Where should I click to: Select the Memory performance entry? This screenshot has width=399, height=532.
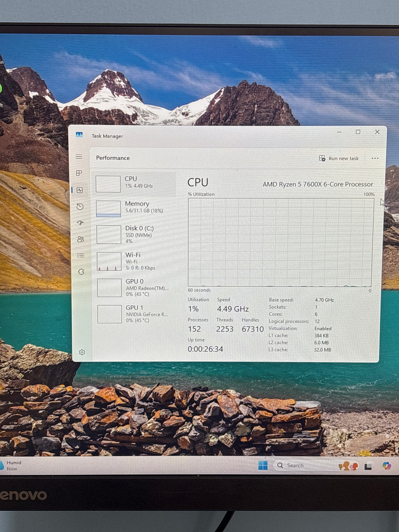point(135,208)
